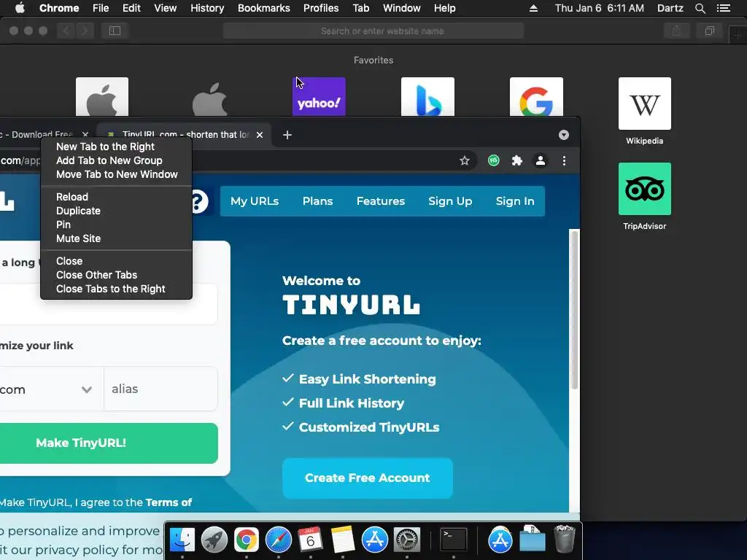This screenshot has width=747, height=560.
Task: Bookmark this page with the star icon
Action: pos(465,160)
